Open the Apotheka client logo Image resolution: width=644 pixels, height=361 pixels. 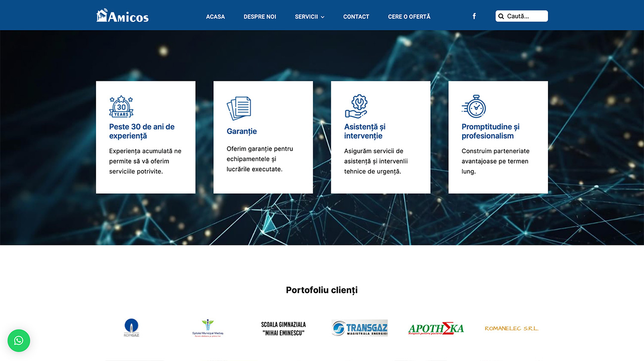(436, 328)
